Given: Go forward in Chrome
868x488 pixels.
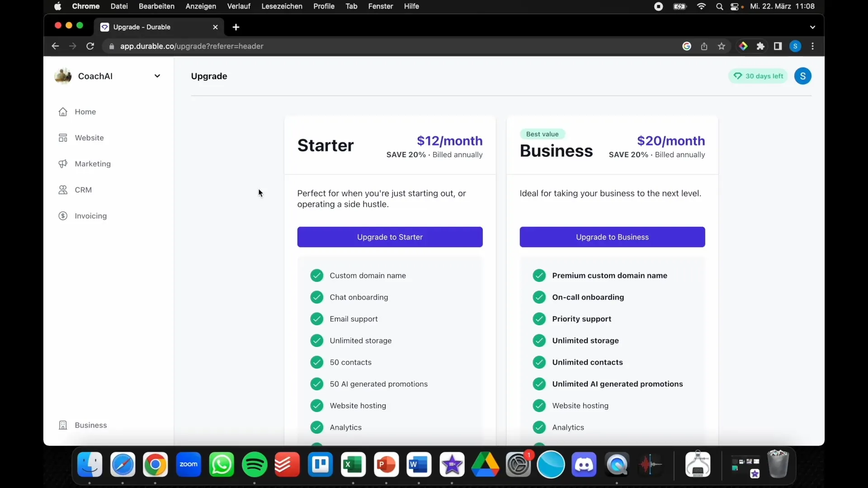Looking at the screenshot, I should point(72,46).
